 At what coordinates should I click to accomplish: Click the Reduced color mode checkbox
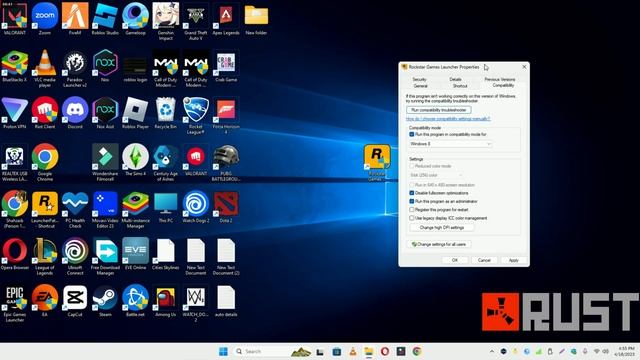click(412, 166)
